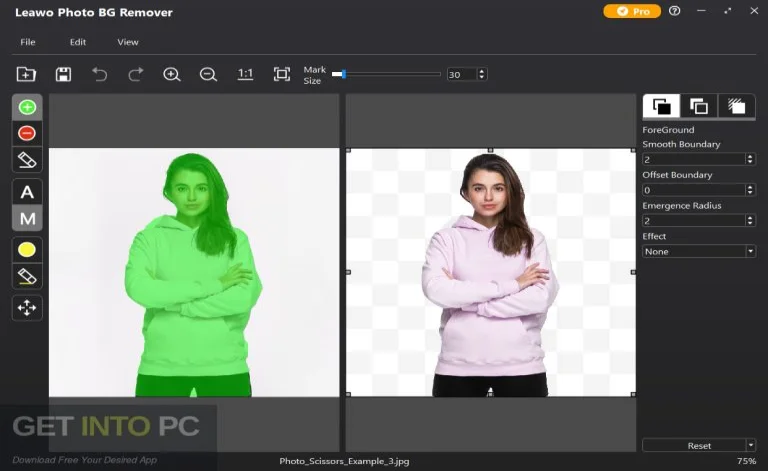768x471 pixels.
Task: Fit image to screen view
Action: coord(281,74)
